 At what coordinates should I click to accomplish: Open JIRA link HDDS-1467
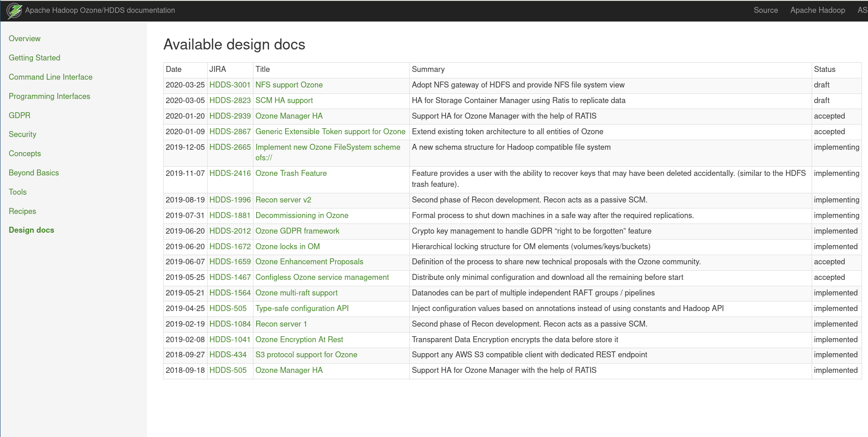pos(230,277)
